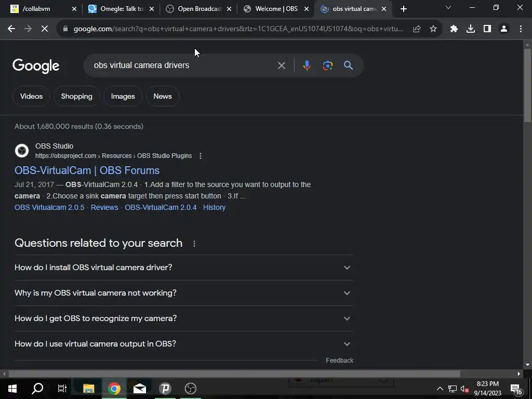Image resolution: width=532 pixels, height=399 pixels.
Task: Open Chrome extensions puzzle icon
Action: tap(454, 29)
